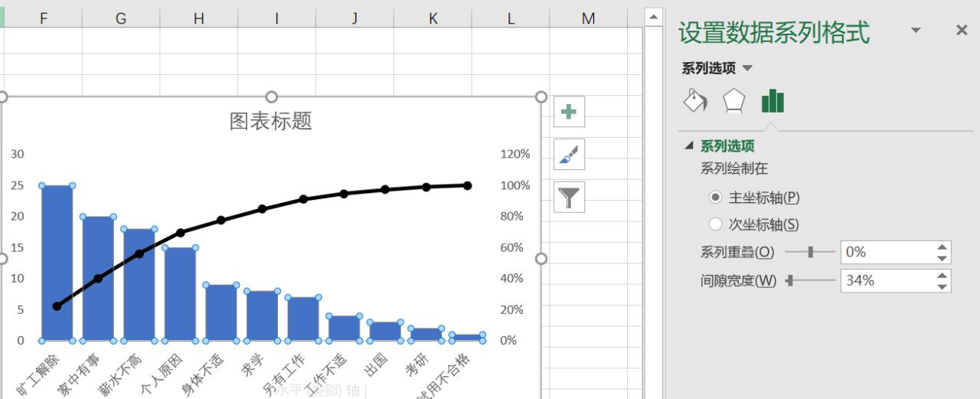The image size is (980, 399).
Task: Open the Chart Styles paintbrush button
Action: (x=568, y=154)
